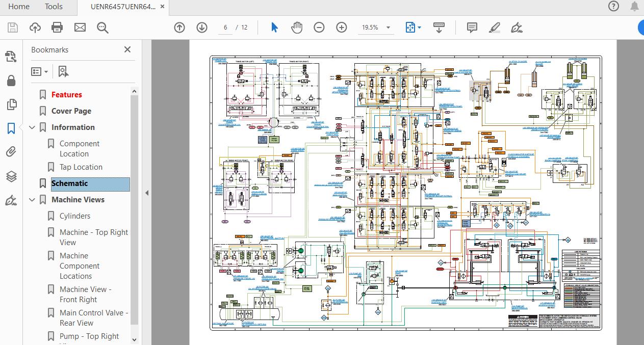
Task: Click the Save to cloud upload icon
Action: coord(35,28)
